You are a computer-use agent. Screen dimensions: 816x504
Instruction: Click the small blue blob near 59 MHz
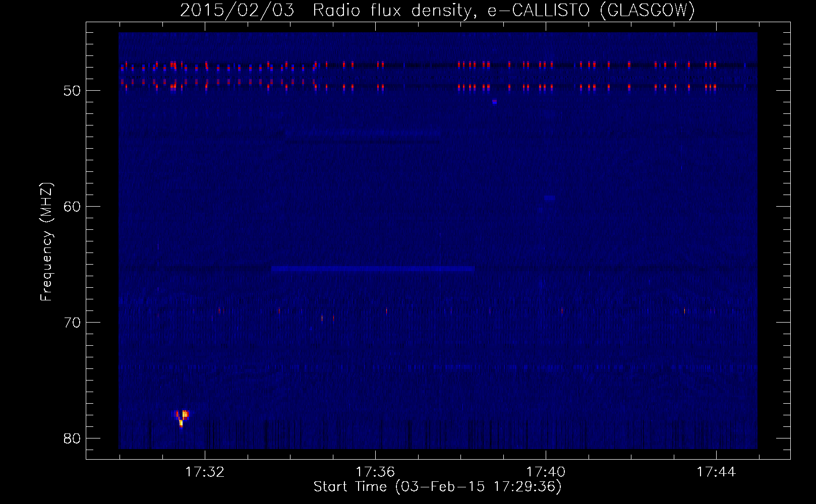549,198
